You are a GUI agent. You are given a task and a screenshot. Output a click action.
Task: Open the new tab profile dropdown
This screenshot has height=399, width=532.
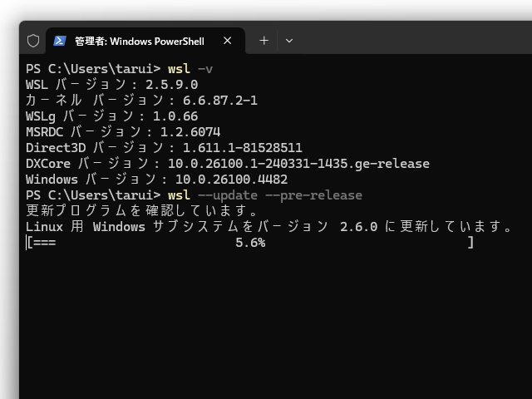289,41
